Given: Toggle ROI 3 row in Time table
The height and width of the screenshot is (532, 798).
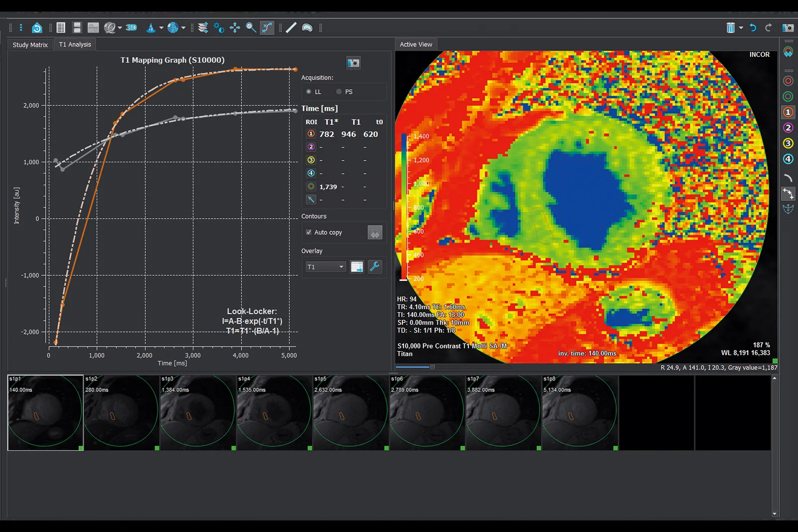Looking at the screenshot, I should point(311,160).
